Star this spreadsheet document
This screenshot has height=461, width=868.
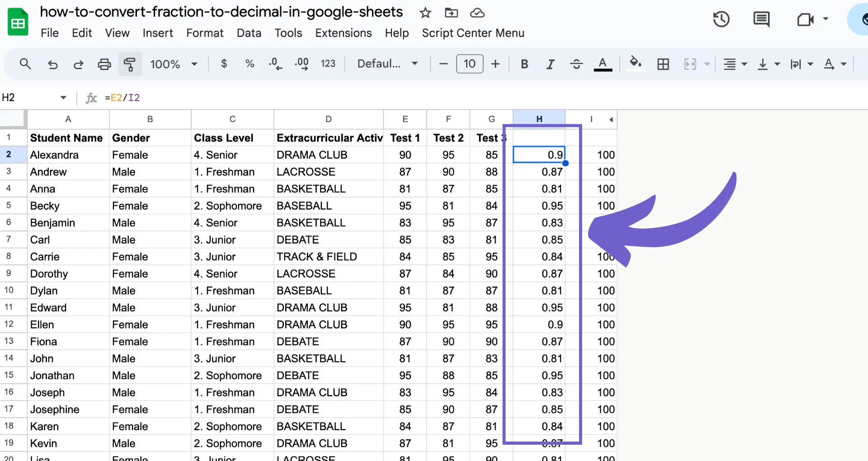point(425,13)
